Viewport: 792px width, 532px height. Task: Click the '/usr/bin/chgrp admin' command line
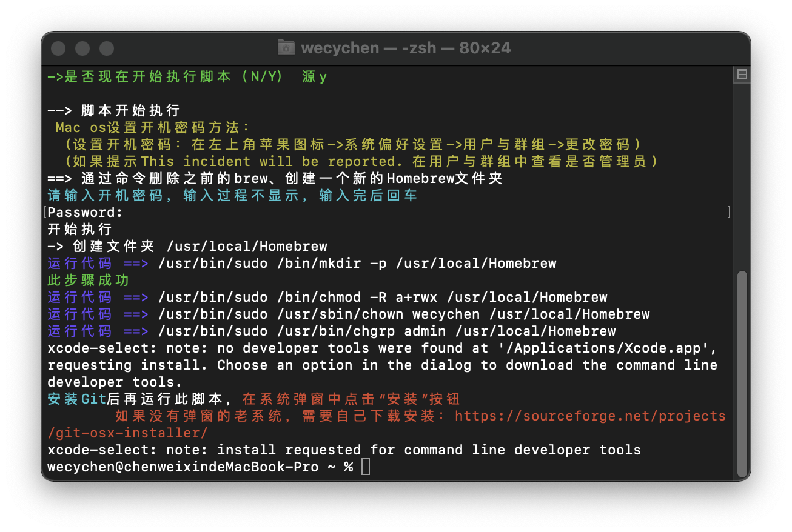(x=332, y=331)
